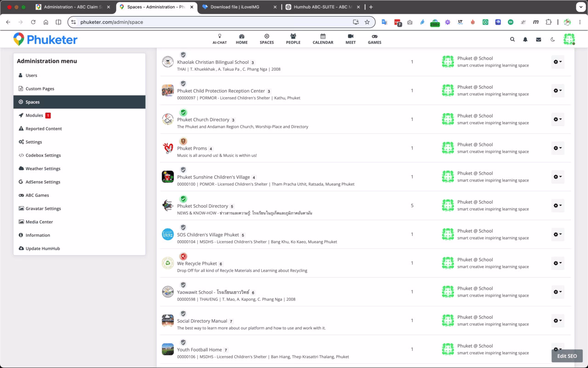The image size is (588, 368).
Task: Expand gear menu for Phuket Church Directory
Action: coord(558,119)
